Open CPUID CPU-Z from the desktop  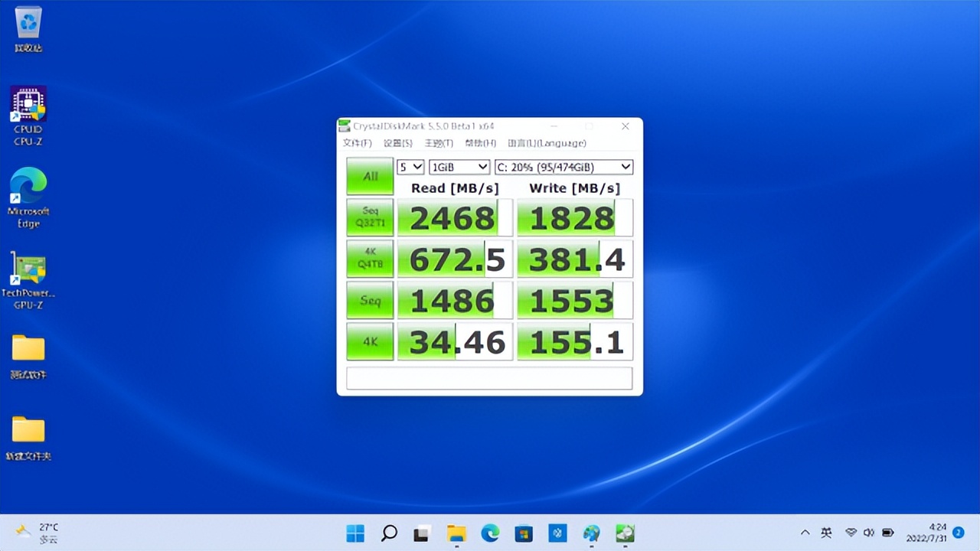(28, 103)
